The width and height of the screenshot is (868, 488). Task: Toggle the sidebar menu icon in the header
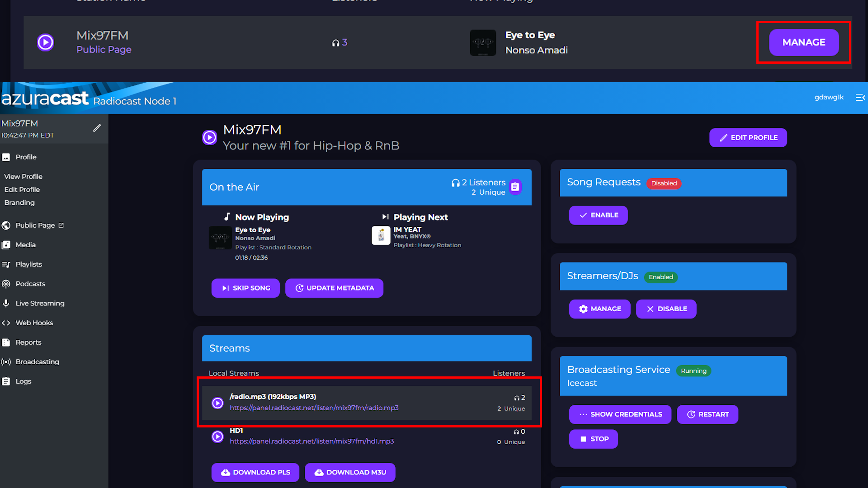[x=860, y=98]
